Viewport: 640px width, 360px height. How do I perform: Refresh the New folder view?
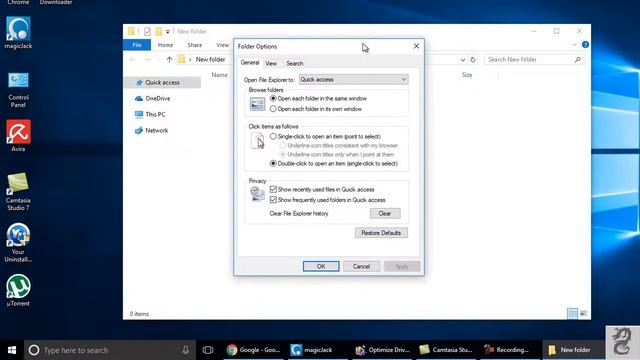[x=473, y=60]
